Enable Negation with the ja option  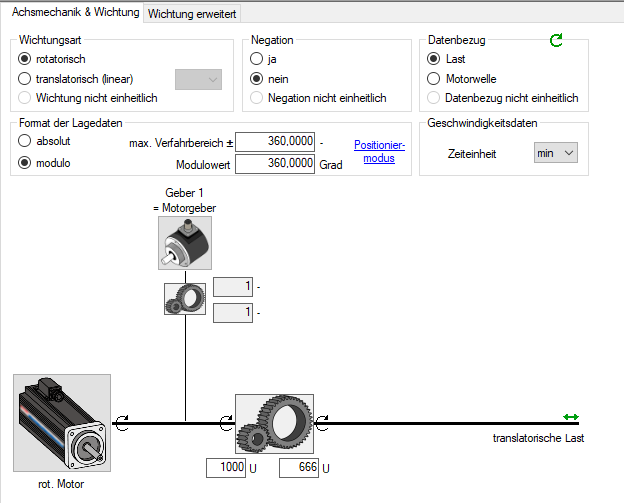[x=259, y=59]
